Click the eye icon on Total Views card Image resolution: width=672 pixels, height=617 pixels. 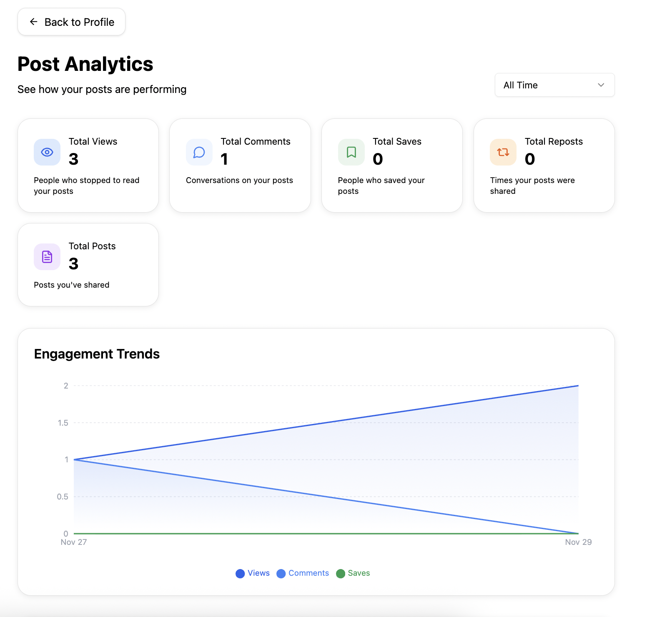click(x=47, y=152)
